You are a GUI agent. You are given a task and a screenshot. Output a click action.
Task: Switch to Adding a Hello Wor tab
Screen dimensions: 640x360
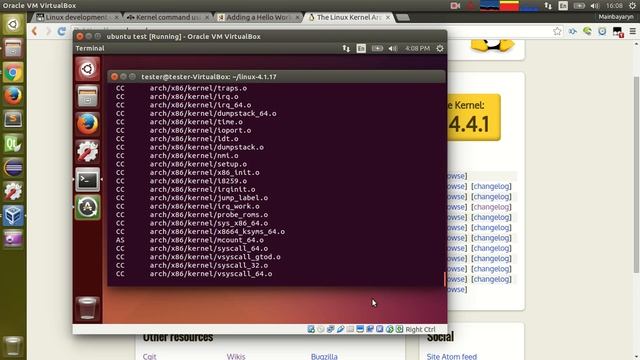point(258,18)
